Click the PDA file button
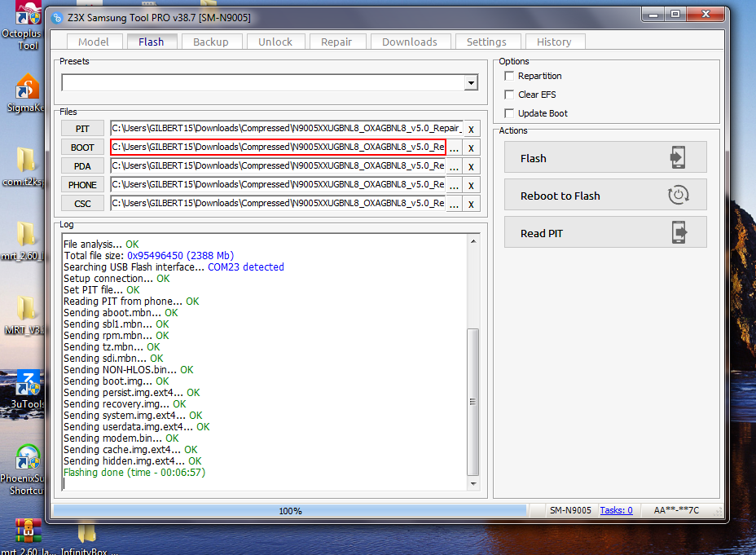Screen dimensions: 756x555 (x=82, y=166)
